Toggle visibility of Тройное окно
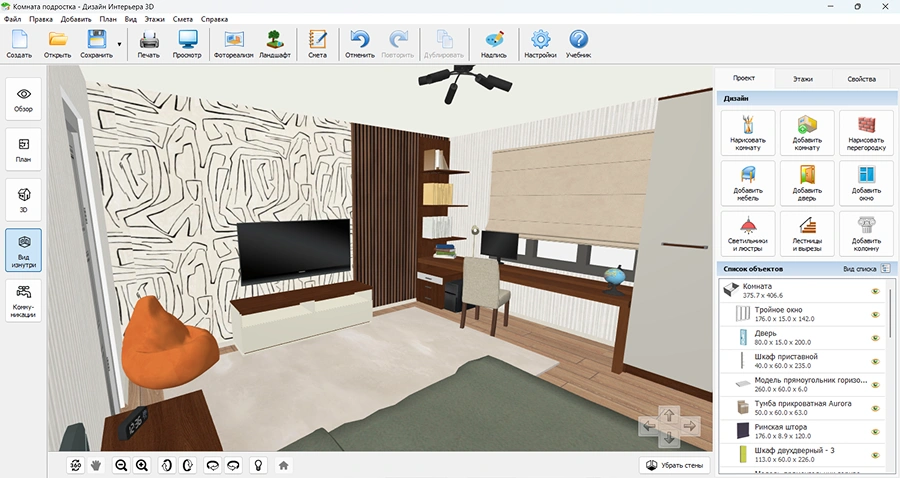The image size is (900, 478). click(874, 315)
